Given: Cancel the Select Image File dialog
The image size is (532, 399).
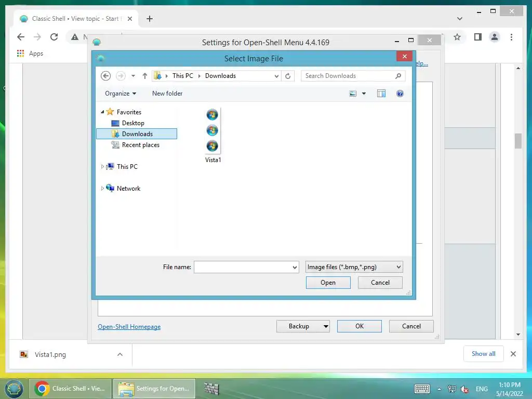Looking at the screenshot, I should [380, 283].
